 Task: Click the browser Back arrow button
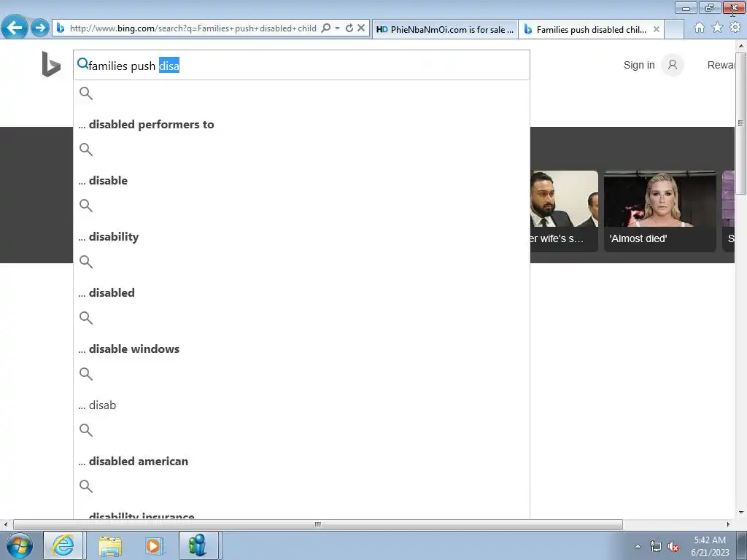(15, 27)
